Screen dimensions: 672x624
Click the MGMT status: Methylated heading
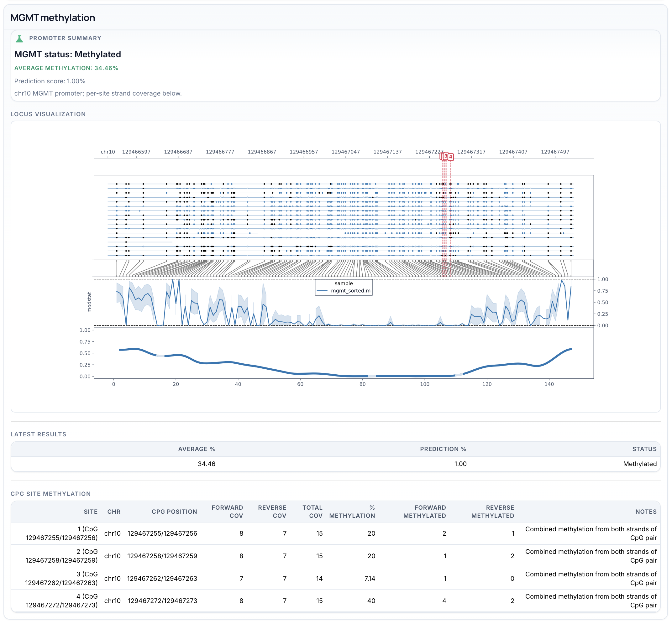(68, 55)
